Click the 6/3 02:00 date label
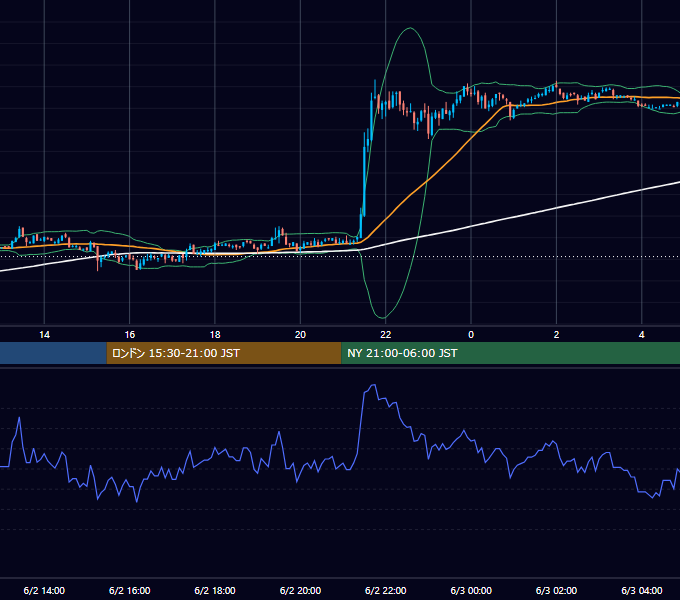This screenshot has width=680, height=600. pos(556,590)
